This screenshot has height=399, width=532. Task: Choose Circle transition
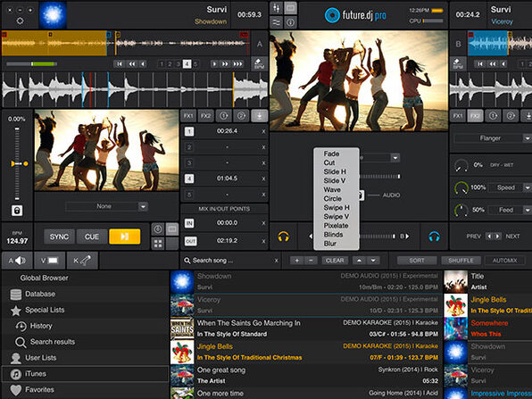(x=332, y=198)
